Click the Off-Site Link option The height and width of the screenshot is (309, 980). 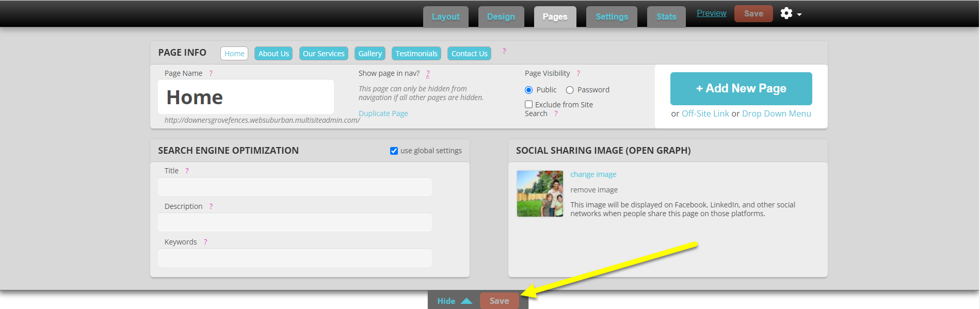(705, 113)
